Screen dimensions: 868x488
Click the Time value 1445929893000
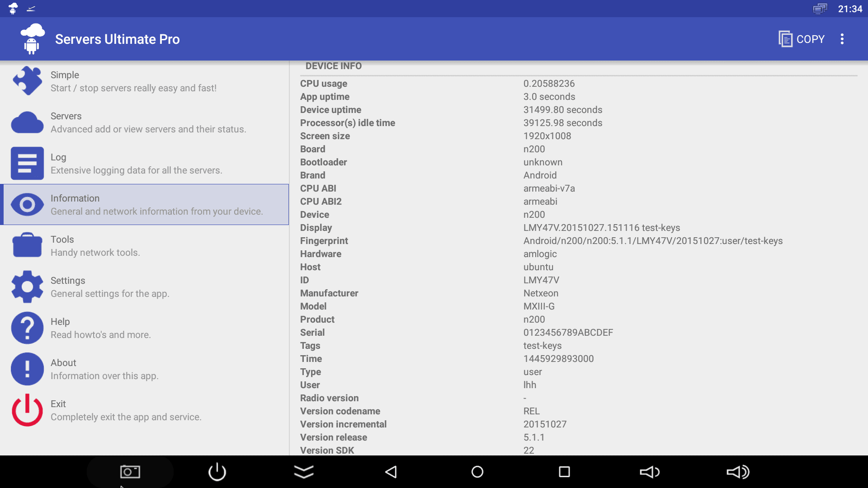[x=559, y=359]
